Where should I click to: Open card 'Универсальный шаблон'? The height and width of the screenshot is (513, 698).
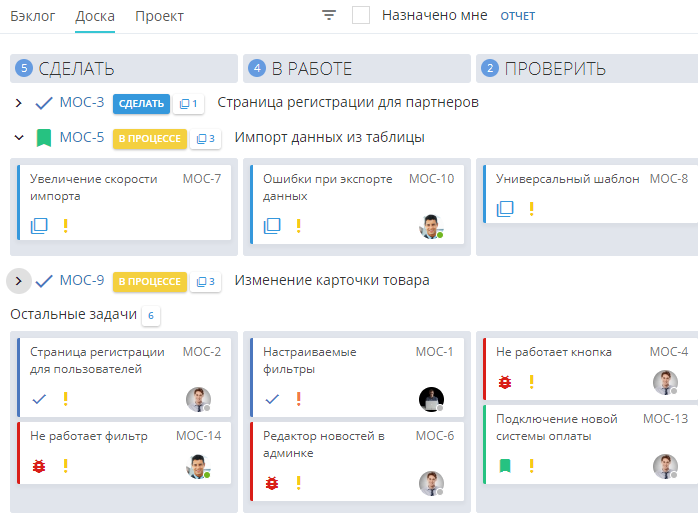point(590,194)
